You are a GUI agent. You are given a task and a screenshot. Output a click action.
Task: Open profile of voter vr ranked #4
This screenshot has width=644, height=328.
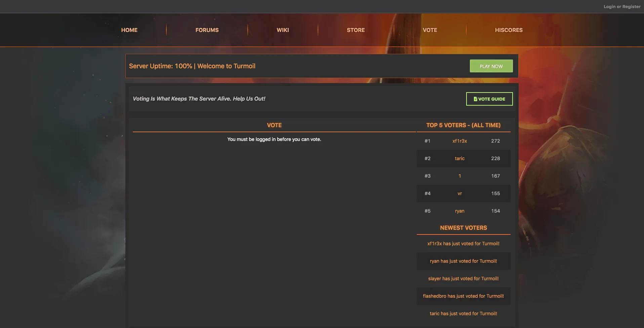click(x=459, y=193)
